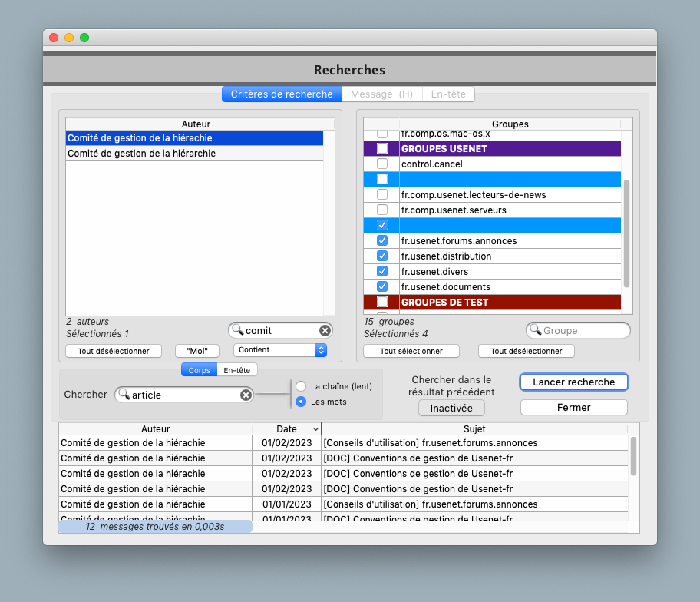Open the 'Contient' dropdown menu
700x602 pixels.
(321, 350)
